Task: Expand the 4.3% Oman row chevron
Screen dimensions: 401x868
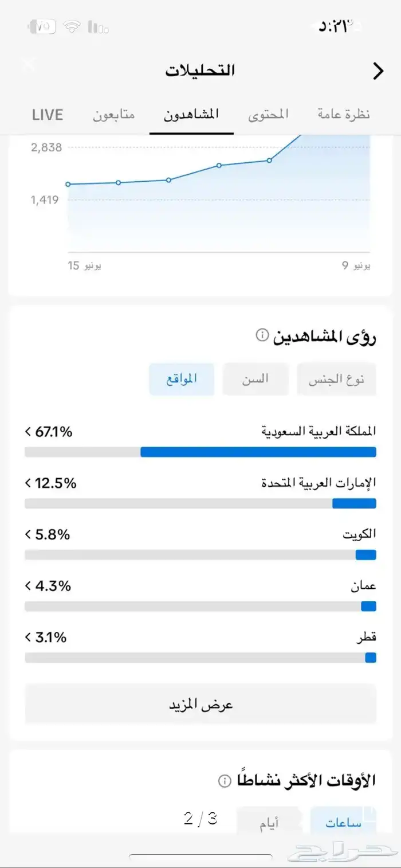Action: point(28,586)
